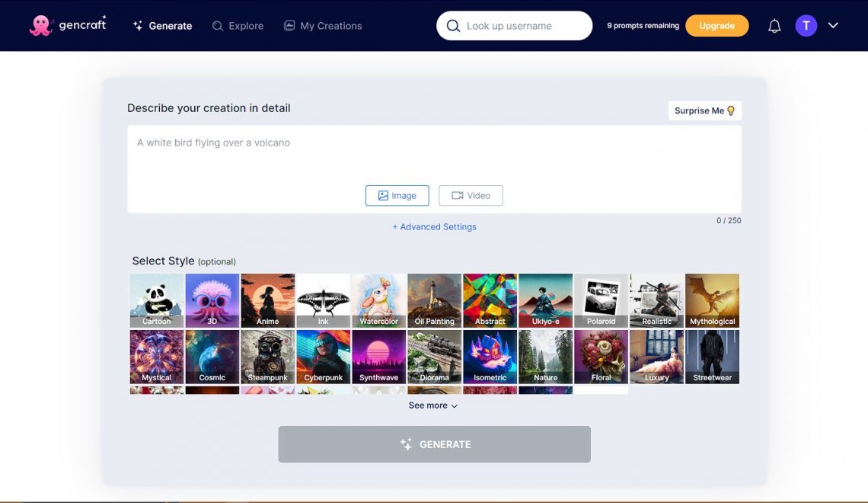The height and width of the screenshot is (503, 868).
Task: Click the search magnifier in username field
Action: [x=453, y=26]
